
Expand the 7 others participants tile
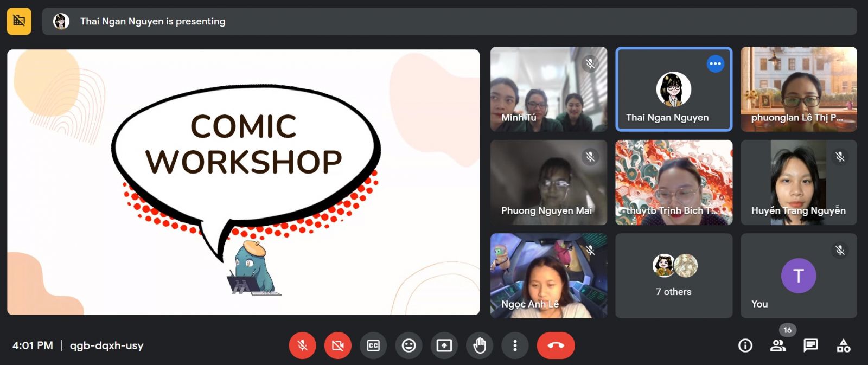point(674,276)
